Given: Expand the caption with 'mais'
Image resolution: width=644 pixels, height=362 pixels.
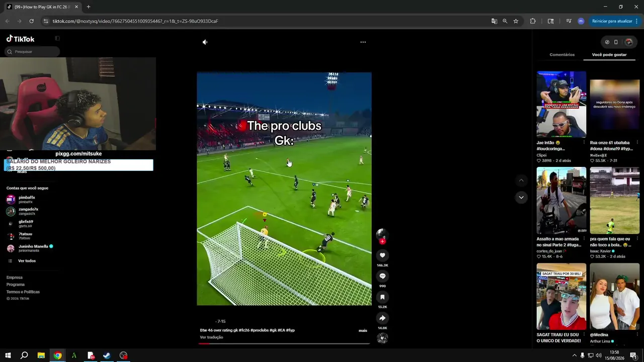Looking at the screenshot, I should (363, 330).
